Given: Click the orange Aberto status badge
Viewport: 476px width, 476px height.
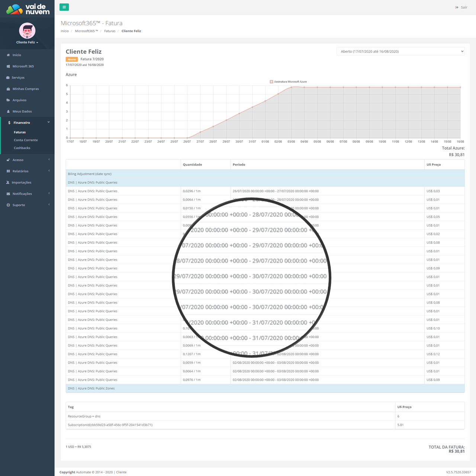Looking at the screenshot, I should click(x=72, y=59).
